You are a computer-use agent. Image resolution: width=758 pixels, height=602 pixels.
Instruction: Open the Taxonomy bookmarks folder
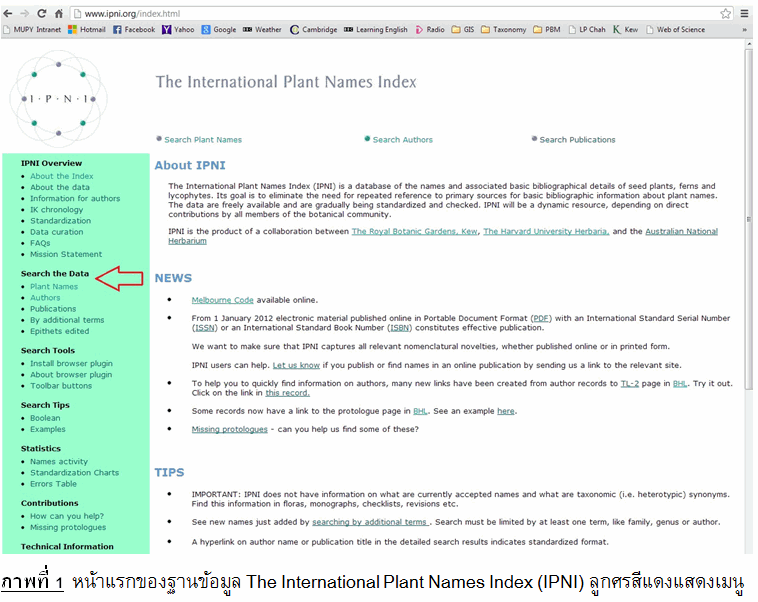click(503, 30)
